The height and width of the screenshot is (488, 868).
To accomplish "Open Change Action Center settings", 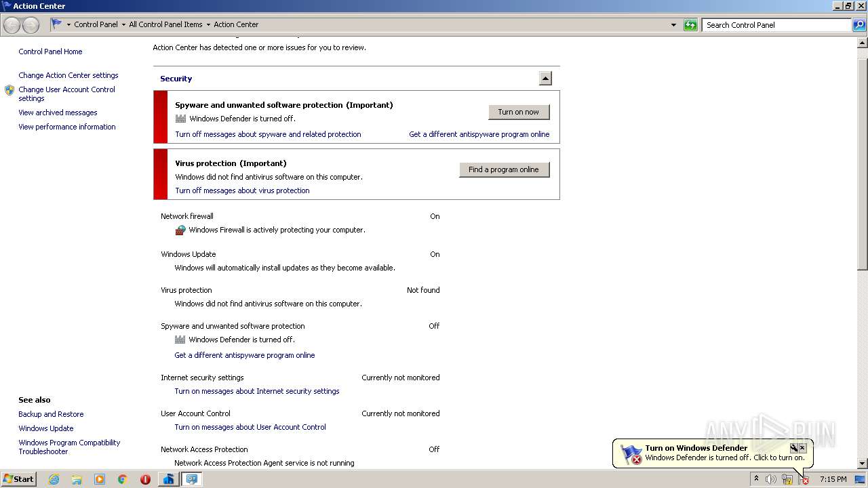I will pos(68,75).
